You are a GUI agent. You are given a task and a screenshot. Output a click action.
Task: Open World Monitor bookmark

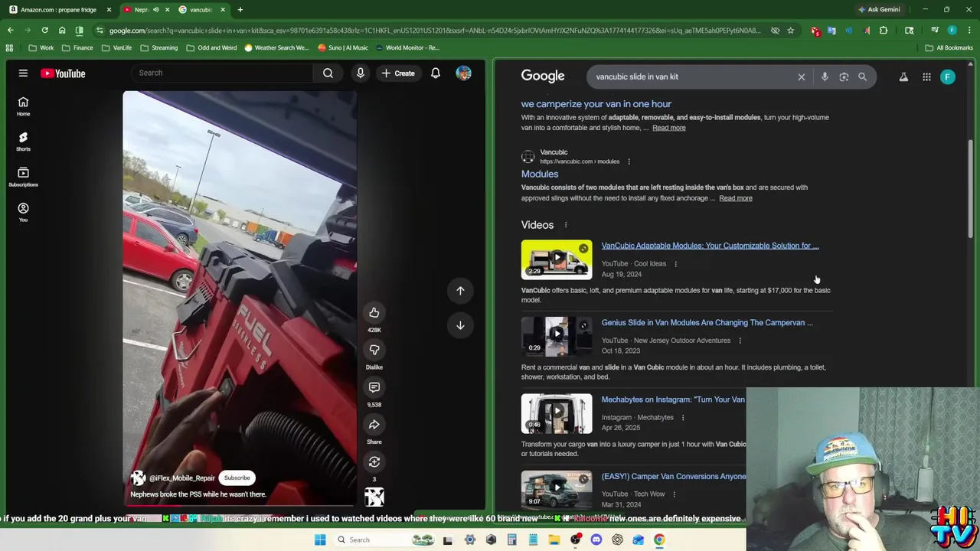coord(407,47)
